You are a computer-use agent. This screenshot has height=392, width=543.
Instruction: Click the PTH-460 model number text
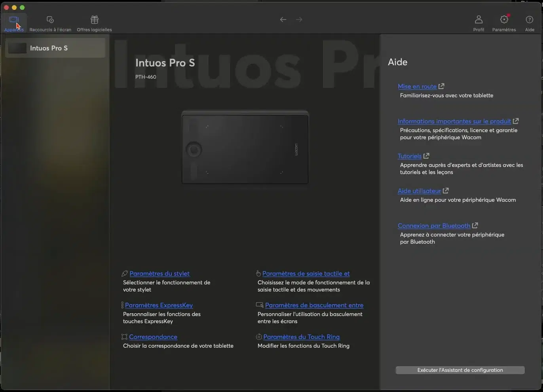coord(146,77)
